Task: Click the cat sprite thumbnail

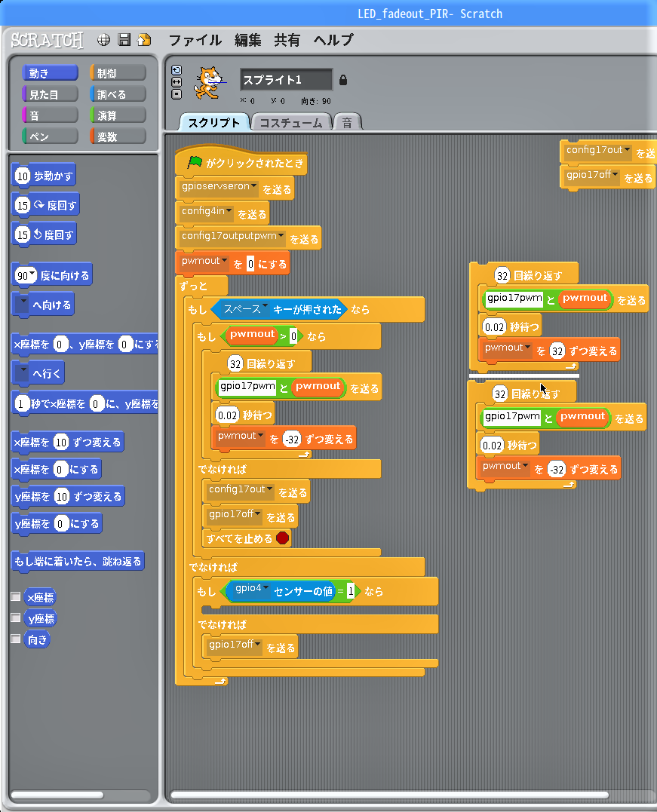Action: pyautogui.click(x=210, y=81)
